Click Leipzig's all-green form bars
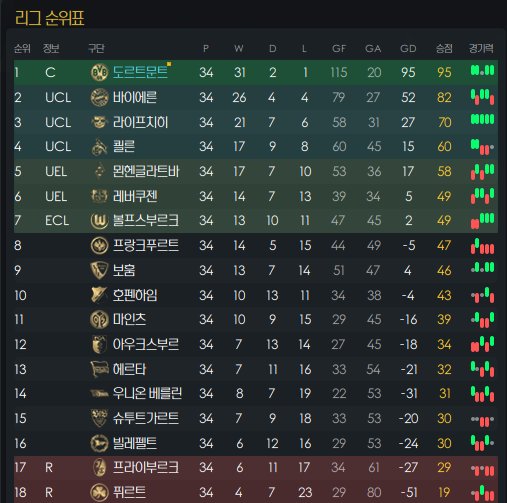The height and width of the screenshot is (503, 507). (x=482, y=119)
